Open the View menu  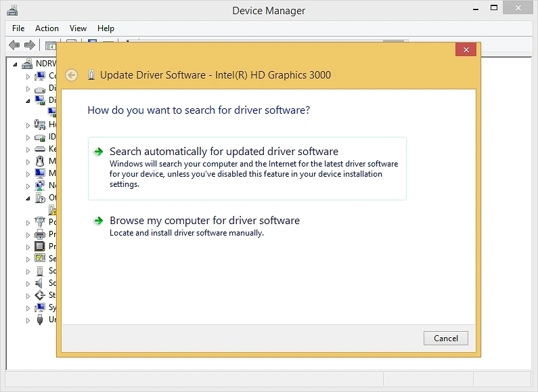78,28
